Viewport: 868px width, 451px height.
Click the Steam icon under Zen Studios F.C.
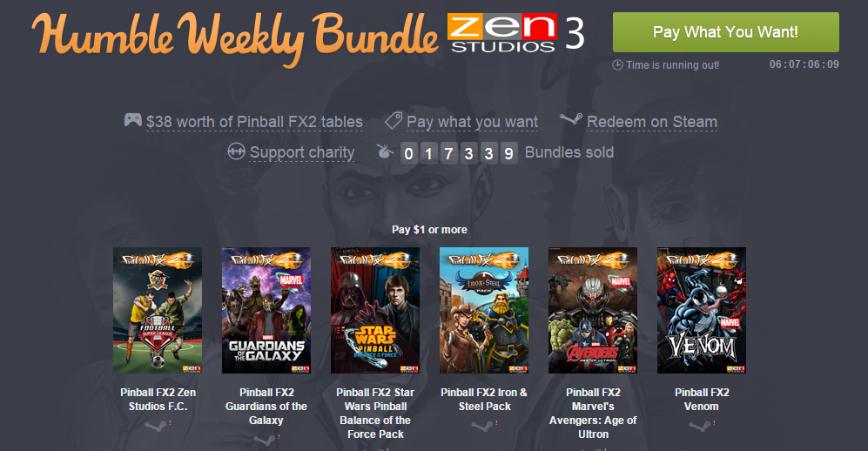pos(155,426)
